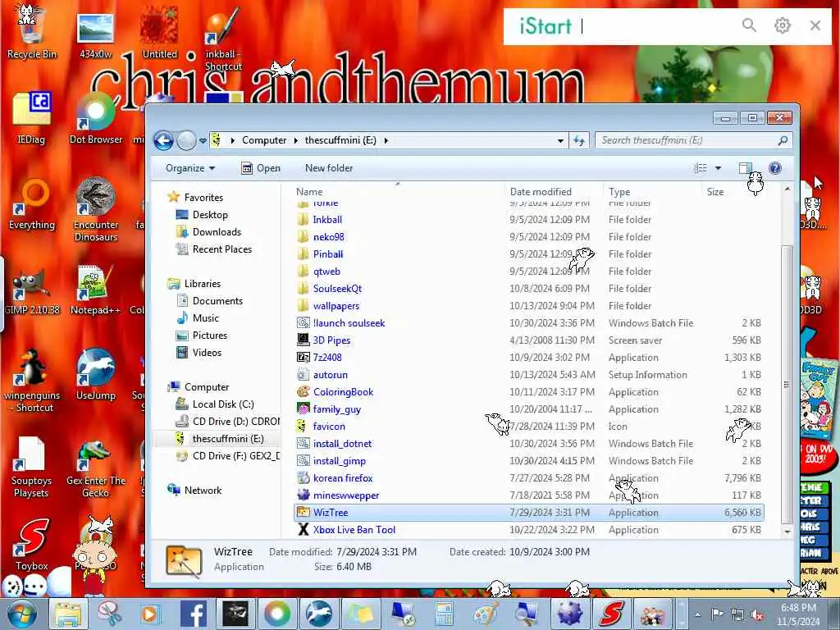Start GIMP 2.10.38 from the desktop
Viewport: 840px width, 630px height.
pyautogui.click(x=31, y=290)
